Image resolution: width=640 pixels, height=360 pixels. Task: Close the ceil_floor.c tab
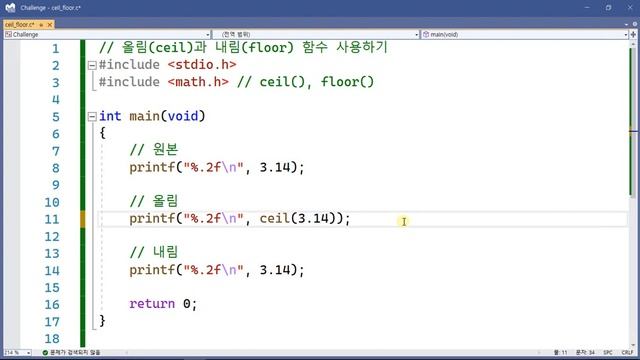tap(50, 25)
